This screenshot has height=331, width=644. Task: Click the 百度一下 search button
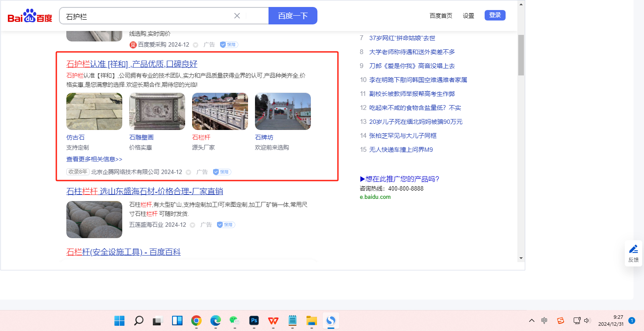(293, 16)
